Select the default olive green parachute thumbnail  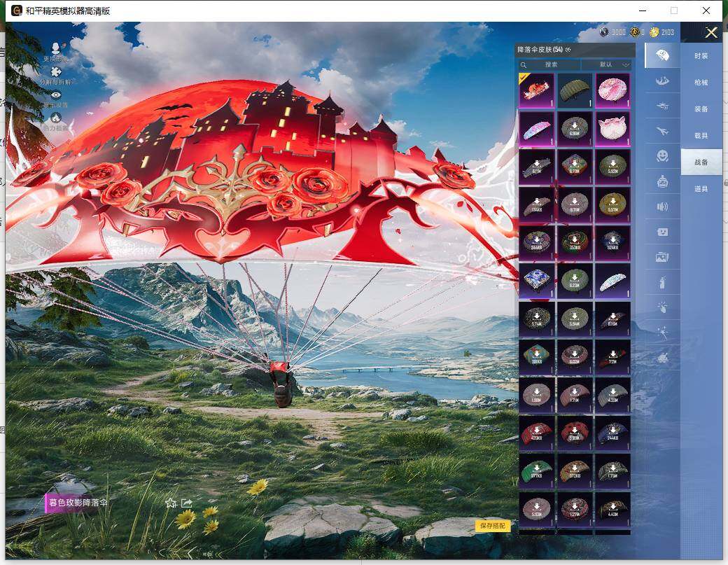[x=574, y=90]
